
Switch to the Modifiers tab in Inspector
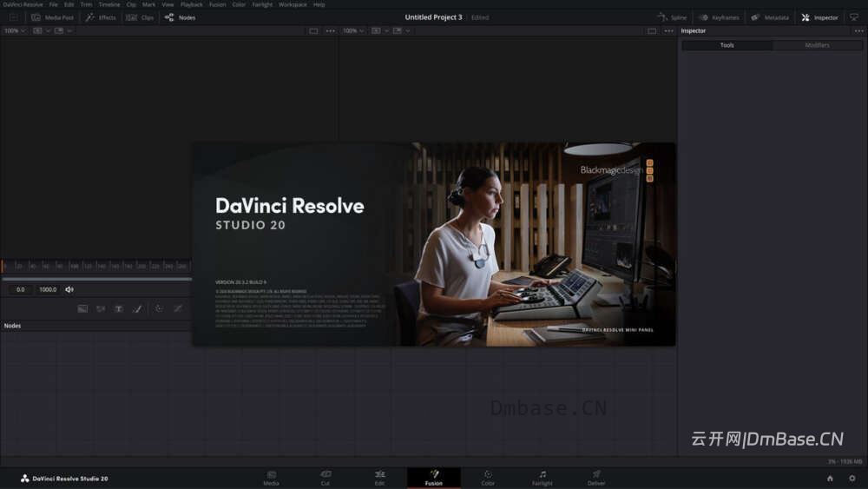(x=817, y=45)
